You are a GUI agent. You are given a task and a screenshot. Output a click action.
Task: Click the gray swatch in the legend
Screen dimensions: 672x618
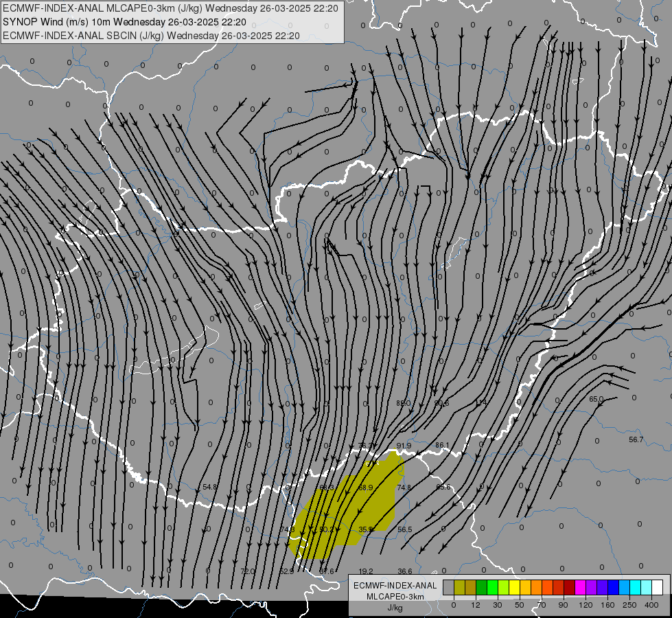tap(449, 587)
